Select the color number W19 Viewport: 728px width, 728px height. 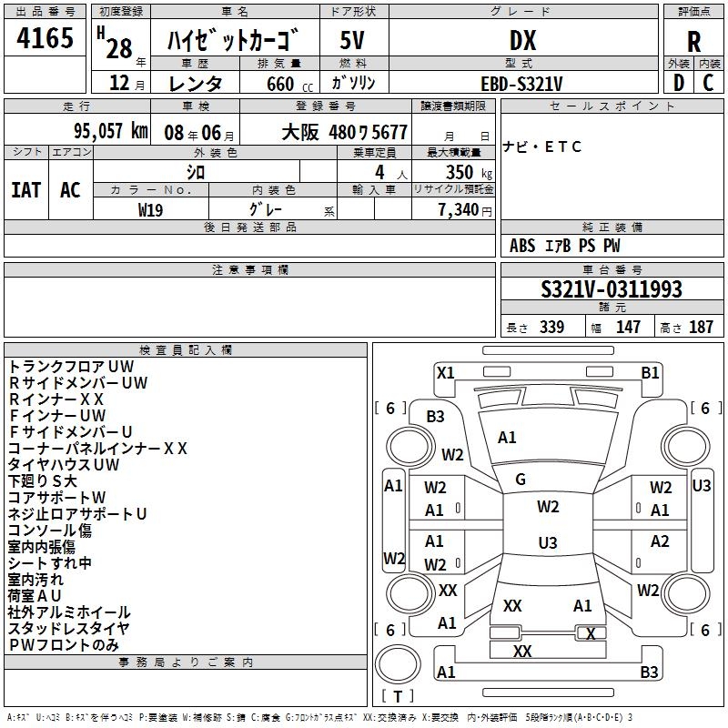(151, 209)
